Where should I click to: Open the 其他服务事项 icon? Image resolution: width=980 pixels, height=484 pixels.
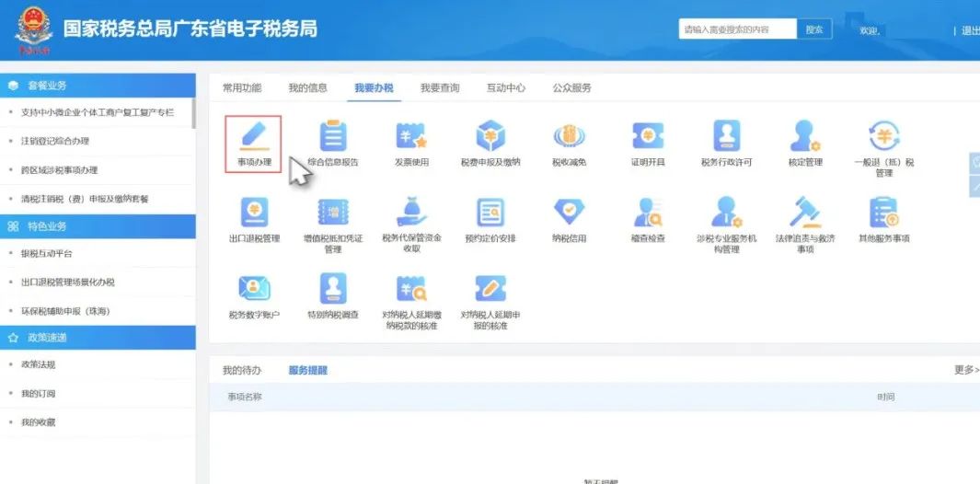[883, 220]
